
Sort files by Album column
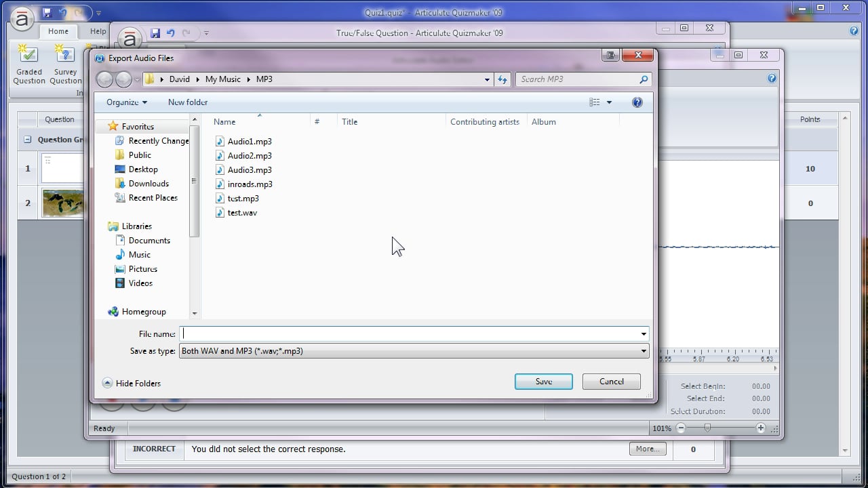[544, 122]
